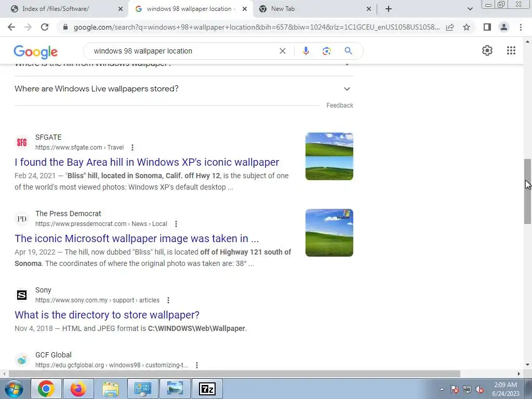Click the muted volume tray icon
532x399 pixels.
(480, 390)
